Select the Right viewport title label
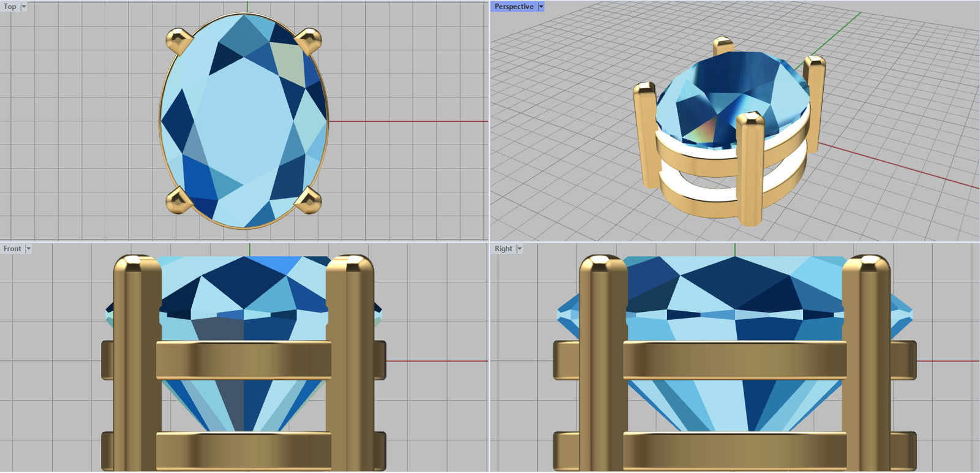Image resolution: width=980 pixels, height=473 pixels. pos(503,249)
